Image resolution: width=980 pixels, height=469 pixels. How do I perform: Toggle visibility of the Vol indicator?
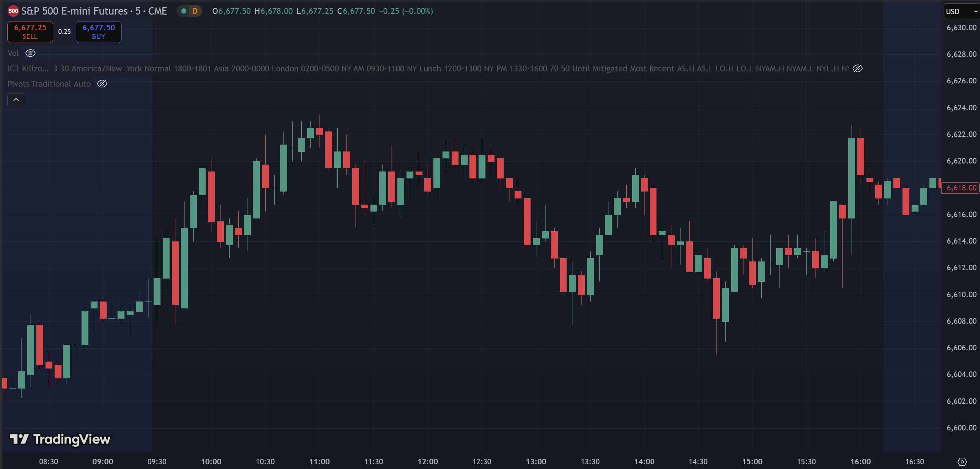tap(31, 53)
